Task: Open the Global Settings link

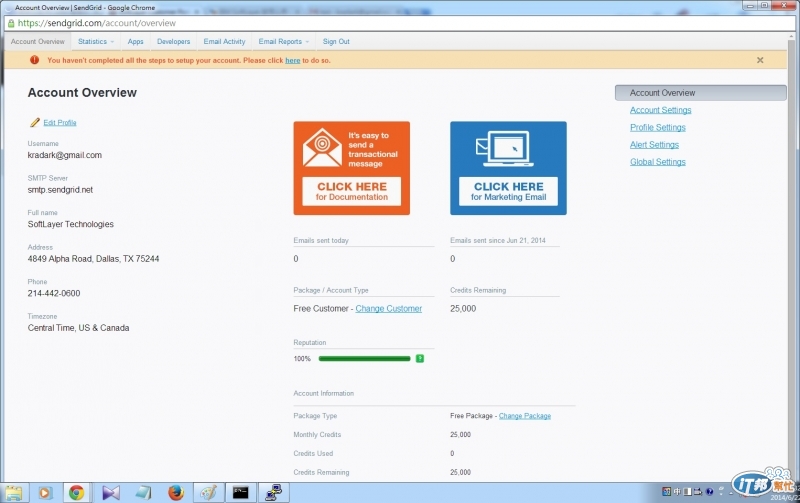Action: (658, 162)
